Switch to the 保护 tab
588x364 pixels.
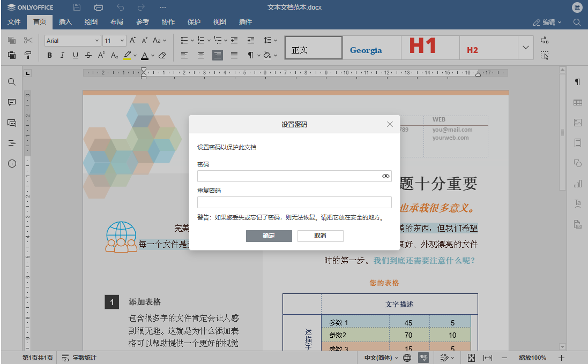click(194, 22)
